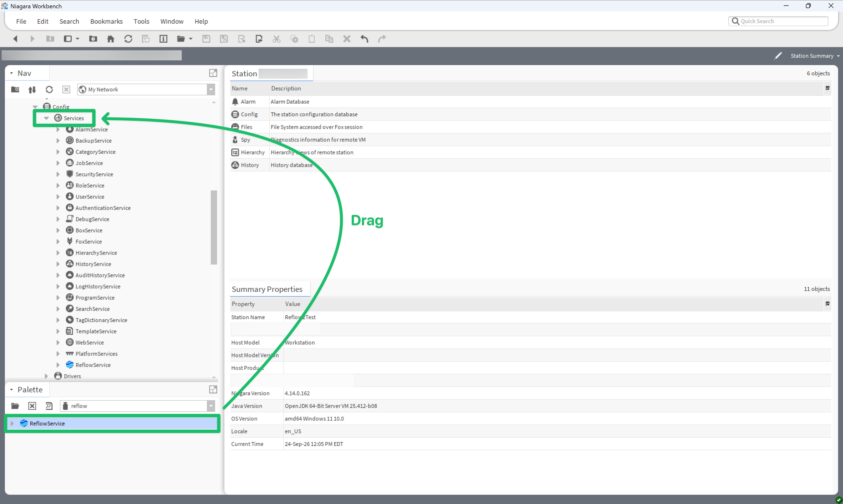Open the File menu
Viewport: 843px width, 504px height.
21,21
